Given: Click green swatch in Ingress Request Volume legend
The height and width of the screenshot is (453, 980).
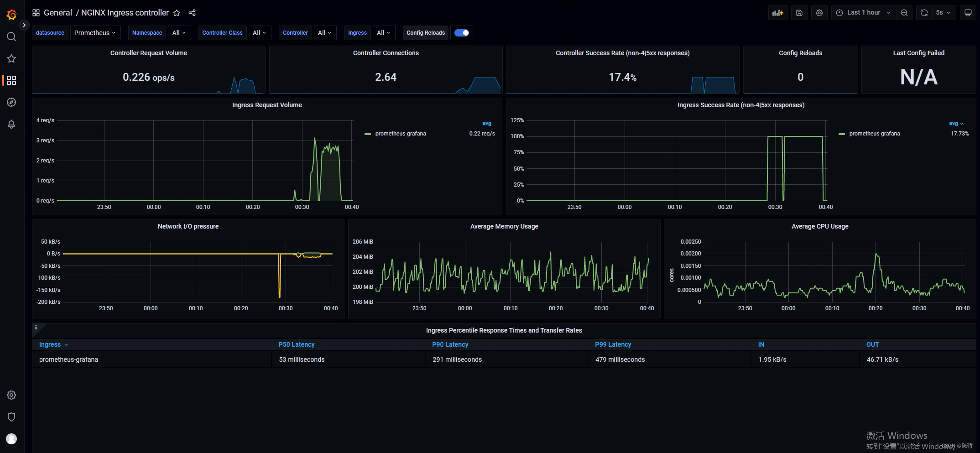Looking at the screenshot, I should pos(368,134).
